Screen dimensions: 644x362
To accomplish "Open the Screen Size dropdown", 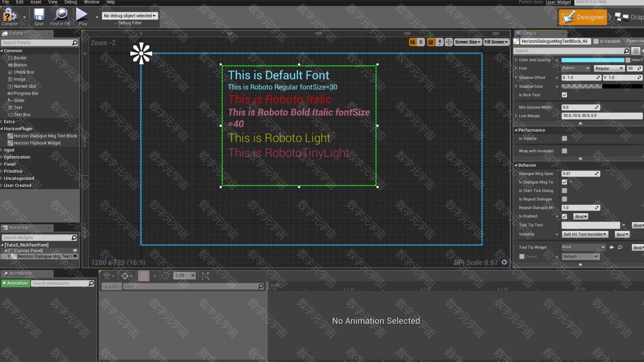I will 467,42.
